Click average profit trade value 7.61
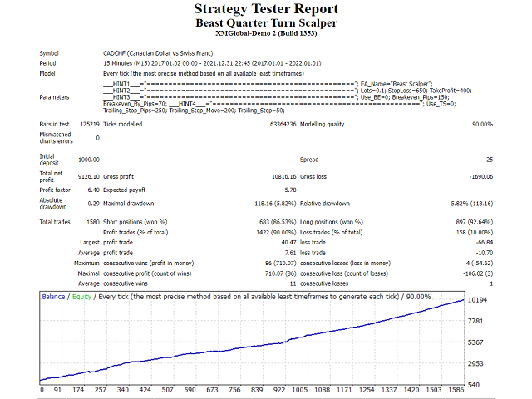 point(290,253)
